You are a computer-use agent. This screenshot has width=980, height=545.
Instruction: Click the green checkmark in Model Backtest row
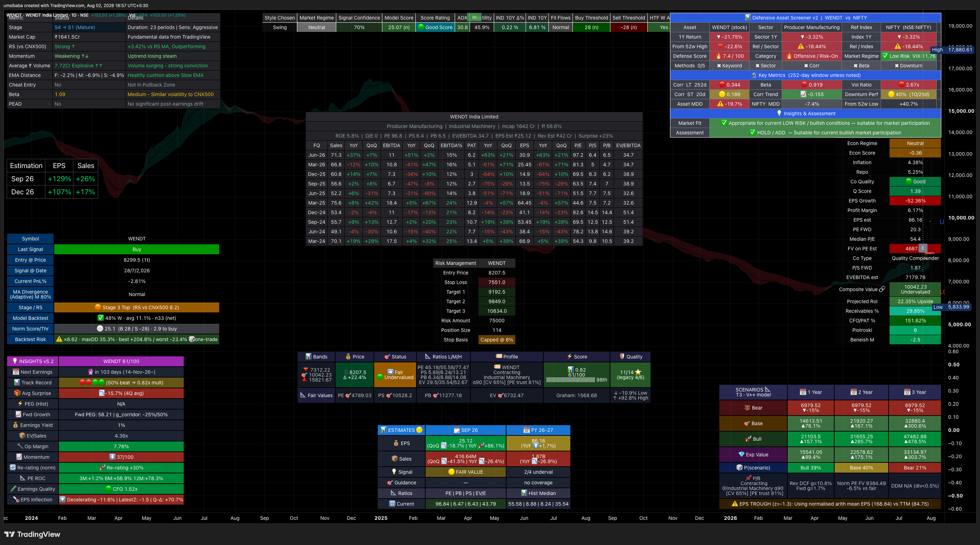(x=100, y=318)
